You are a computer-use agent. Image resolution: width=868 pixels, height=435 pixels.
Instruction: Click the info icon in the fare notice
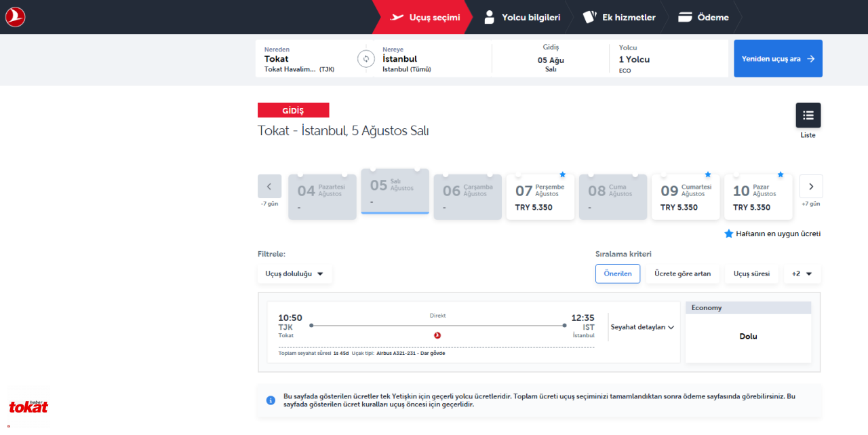pos(271,400)
